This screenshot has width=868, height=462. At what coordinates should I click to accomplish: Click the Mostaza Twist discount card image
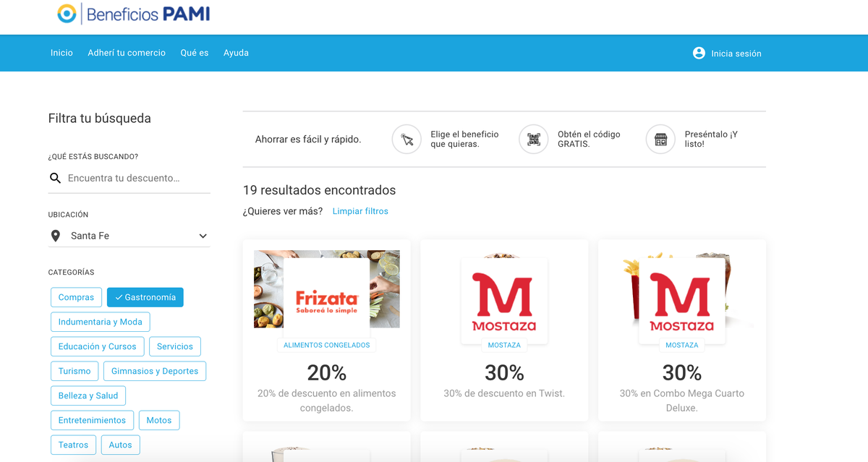click(504, 301)
